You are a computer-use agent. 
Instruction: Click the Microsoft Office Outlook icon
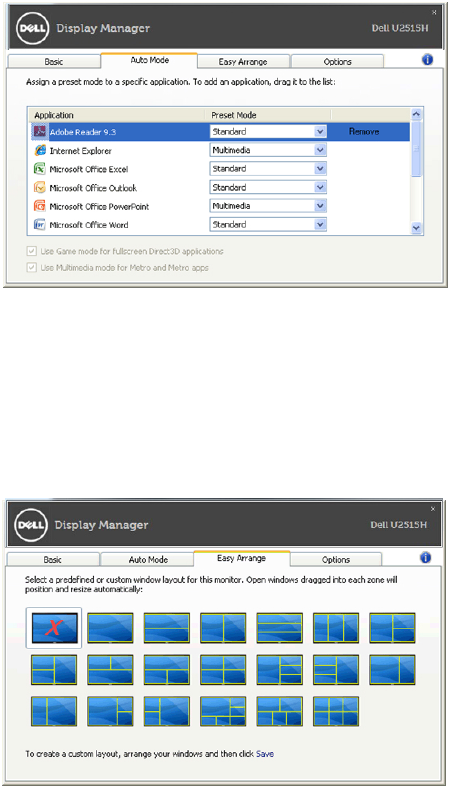click(x=40, y=188)
